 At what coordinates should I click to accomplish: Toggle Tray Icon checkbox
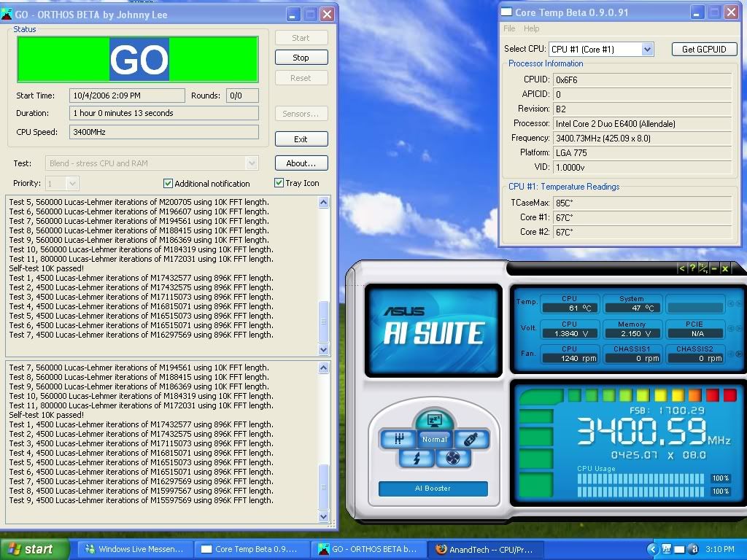pos(279,183)
